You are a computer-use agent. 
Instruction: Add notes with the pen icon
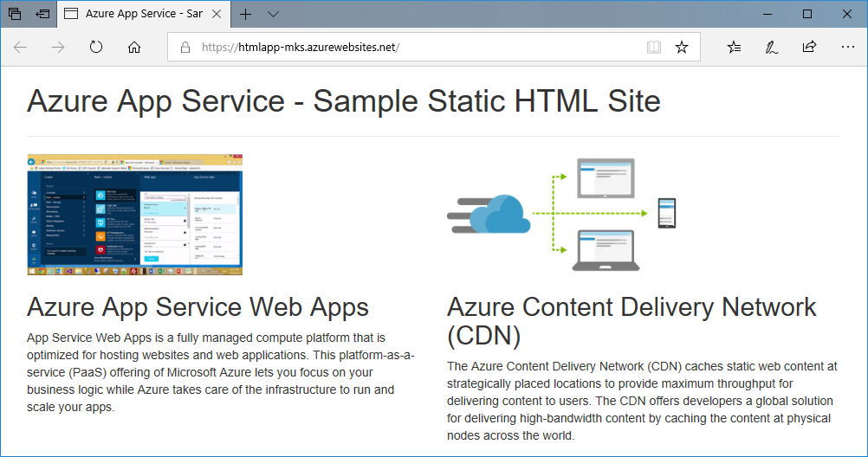771,47
